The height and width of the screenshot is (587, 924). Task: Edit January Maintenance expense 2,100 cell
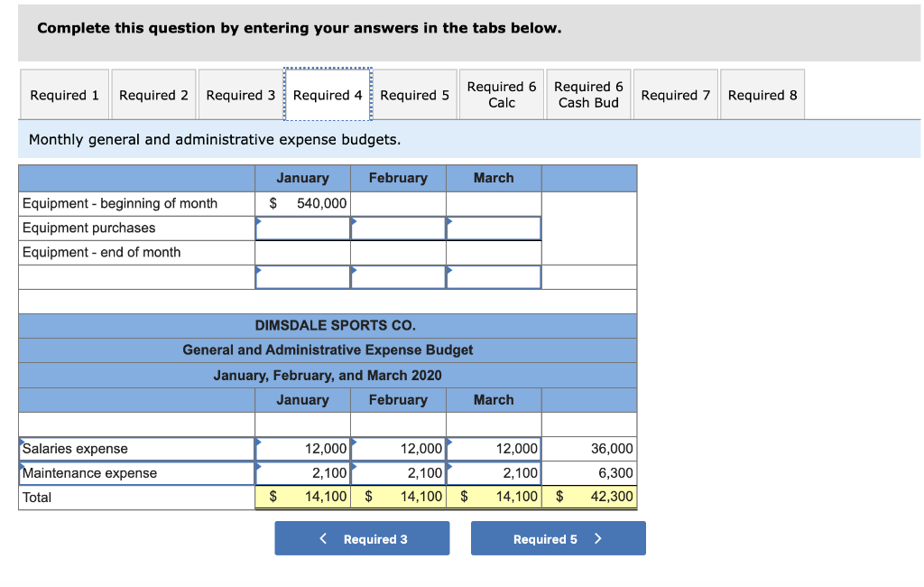pos(303,473)
